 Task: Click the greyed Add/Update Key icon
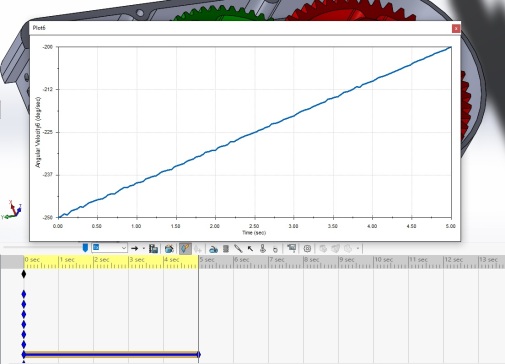coord(198,249)
